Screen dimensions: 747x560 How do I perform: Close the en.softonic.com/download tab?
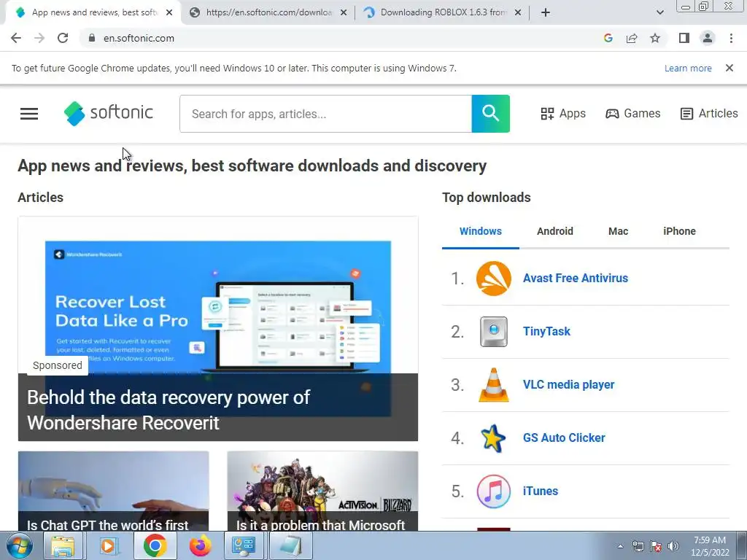(344, 13)
